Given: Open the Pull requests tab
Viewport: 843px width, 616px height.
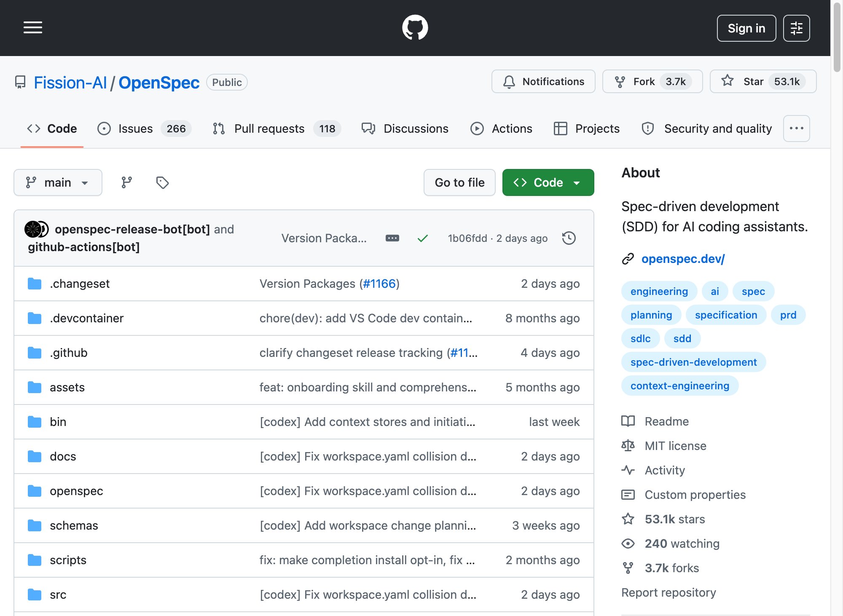Looking at the screenshot, I should (277, 129).
